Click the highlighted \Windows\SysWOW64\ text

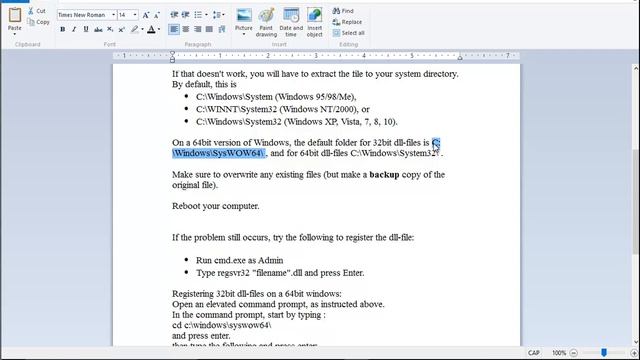pos(218,153)
